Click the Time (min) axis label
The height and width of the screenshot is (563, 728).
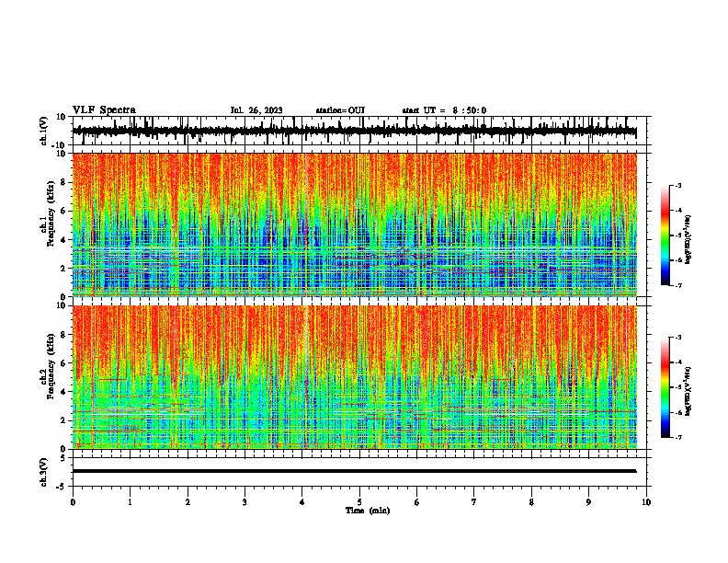point(368,511)
